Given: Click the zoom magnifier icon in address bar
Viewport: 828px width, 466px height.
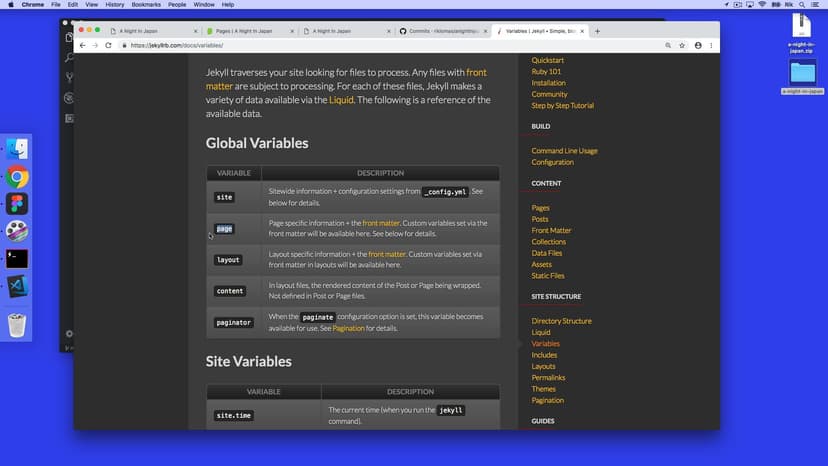Looking at the screenshot, I should [668, 46].
